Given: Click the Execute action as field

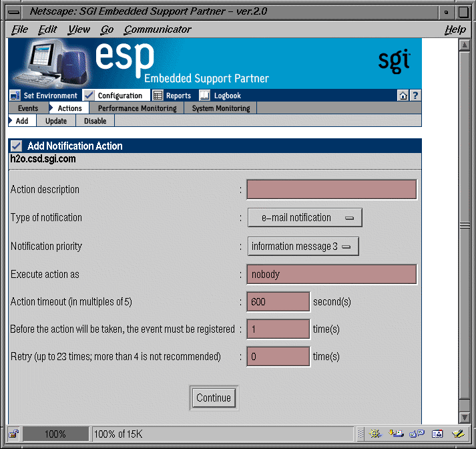Looking at the screenshot, I should coord(332,275).
